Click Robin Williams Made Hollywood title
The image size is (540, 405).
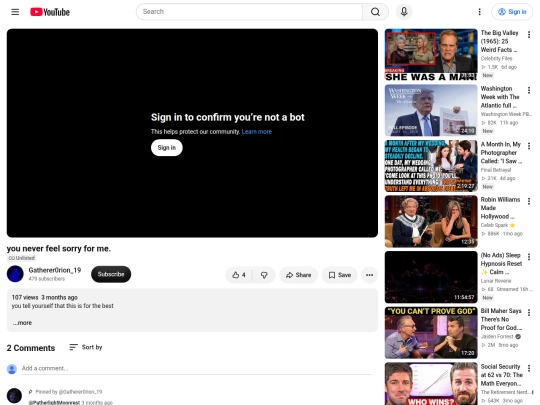click(x=500, y=208)
